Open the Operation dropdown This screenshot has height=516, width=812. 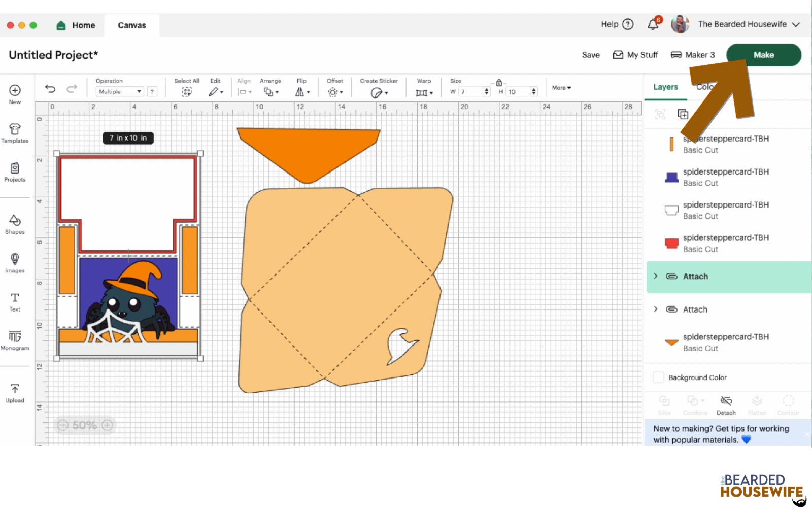click(x=120, y=92)
